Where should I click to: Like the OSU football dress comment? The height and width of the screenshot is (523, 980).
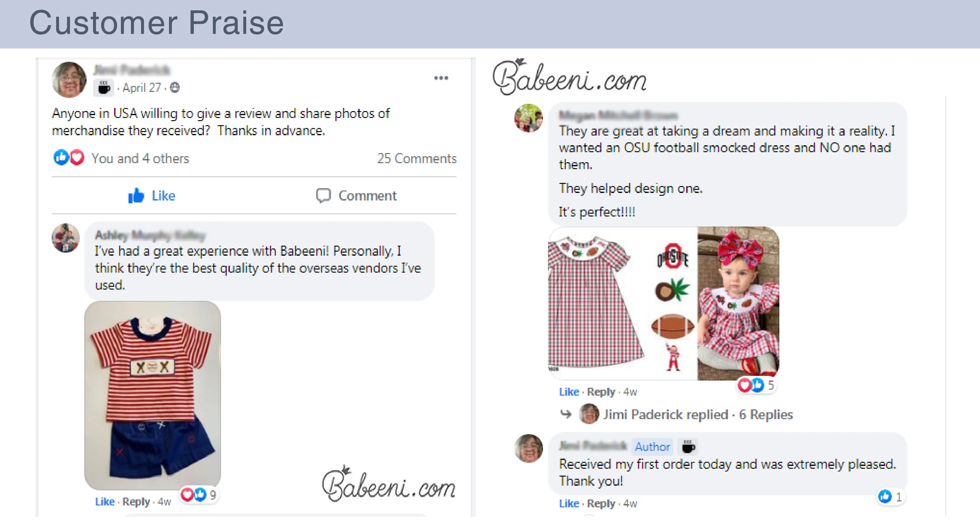(568, 392)
